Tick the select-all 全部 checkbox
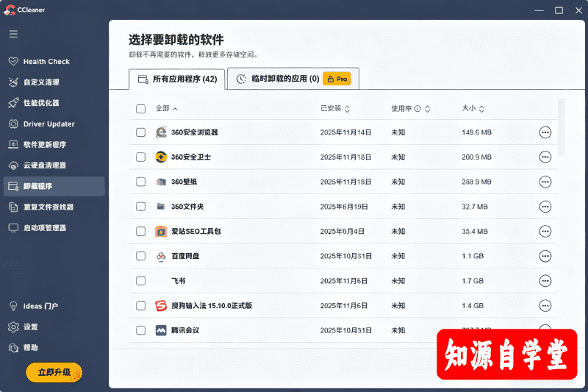 (x=140, y=109)
